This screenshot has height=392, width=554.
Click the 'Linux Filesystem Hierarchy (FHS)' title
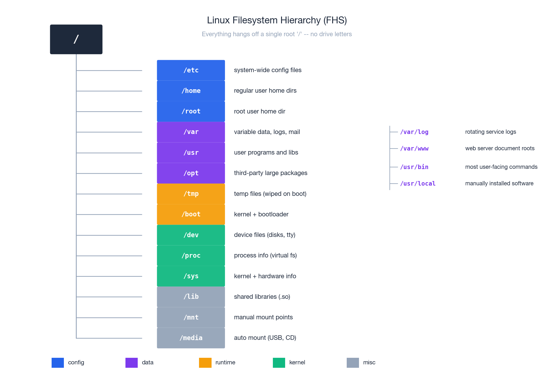(x=277, y=20)
